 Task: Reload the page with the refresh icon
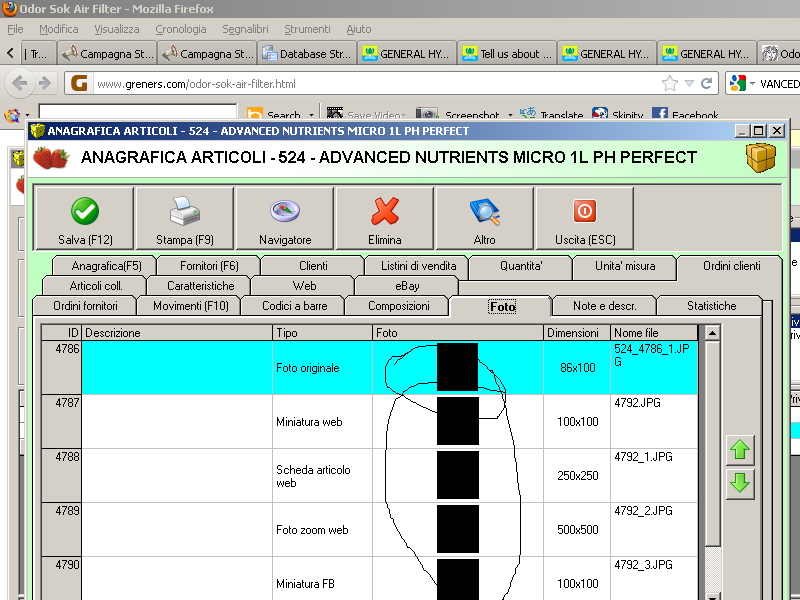(x=706, y=83)
